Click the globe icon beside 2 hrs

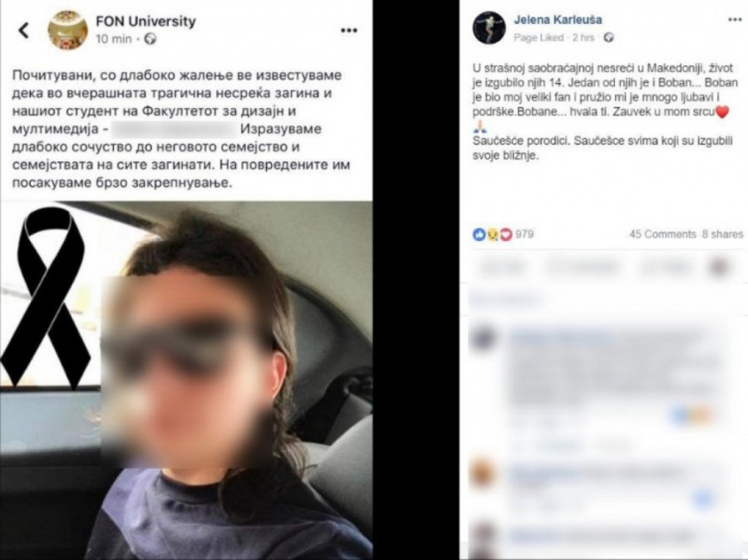coord(608,37)
